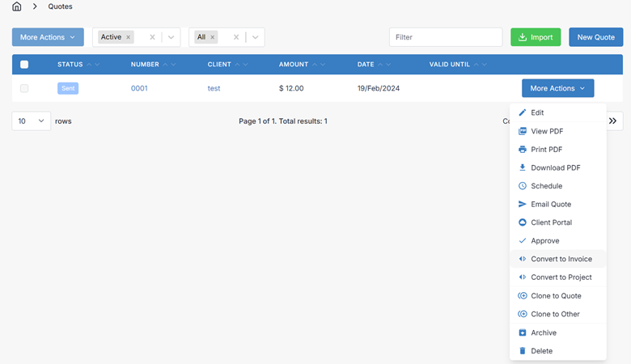Open the rows-per-page dropdown showing 10
The height and width of the screenshot is (364, 631).
pos(32,121)
